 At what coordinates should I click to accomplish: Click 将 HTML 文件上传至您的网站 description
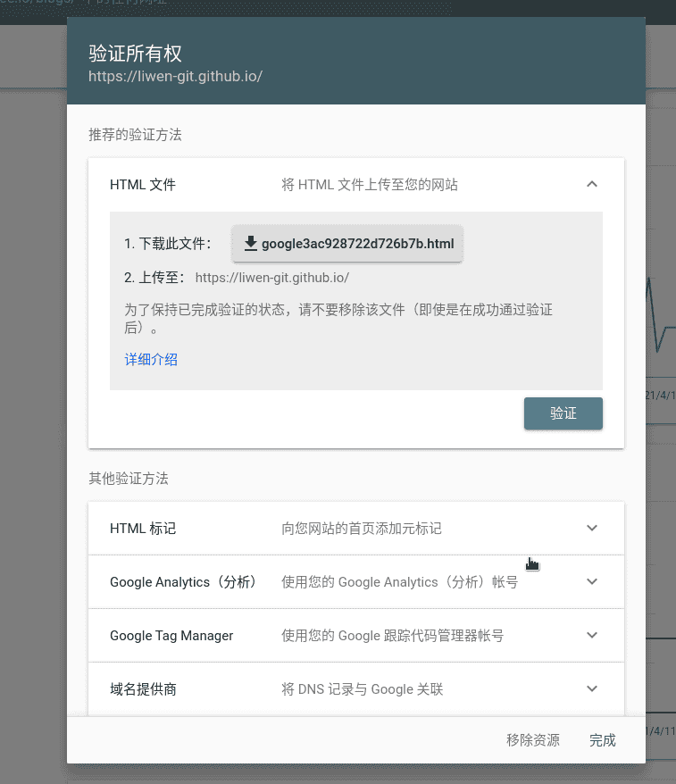tap(370, 185)
